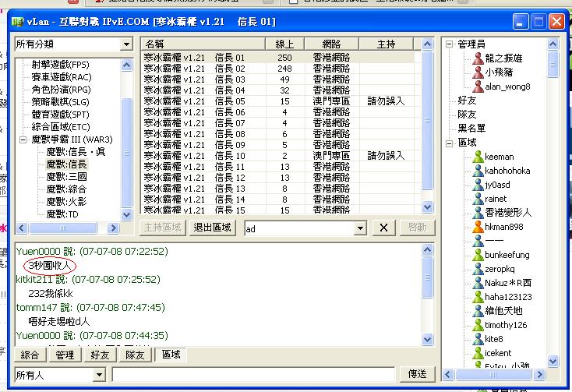The height and width of the screenshot is (392, 572).
Task: Click the orange user icon for hkman898
Action: (x=478, y=227)
